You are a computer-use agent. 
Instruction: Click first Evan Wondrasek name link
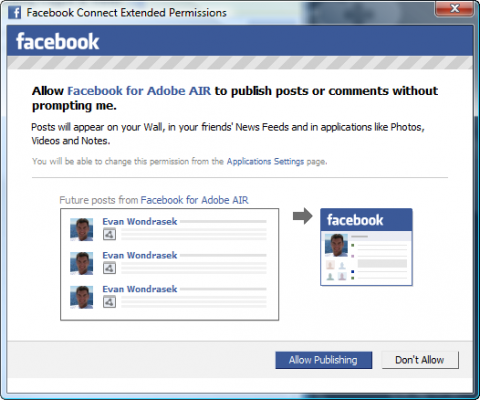tap(140, 221)
